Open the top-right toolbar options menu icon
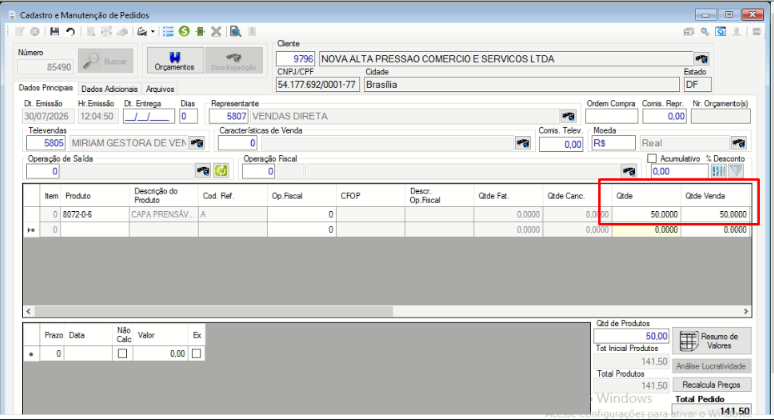Image resolution: width=774 pixels, height=420 pixels. click(757, 32)
